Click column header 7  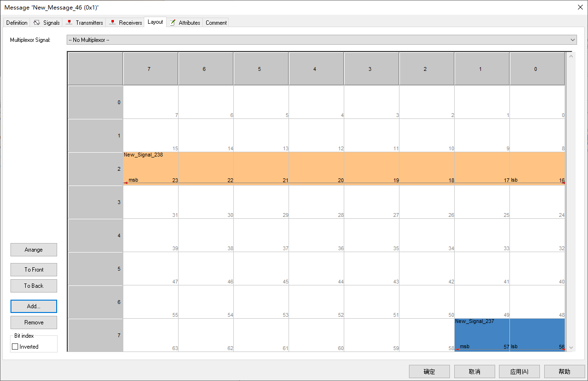151,69
